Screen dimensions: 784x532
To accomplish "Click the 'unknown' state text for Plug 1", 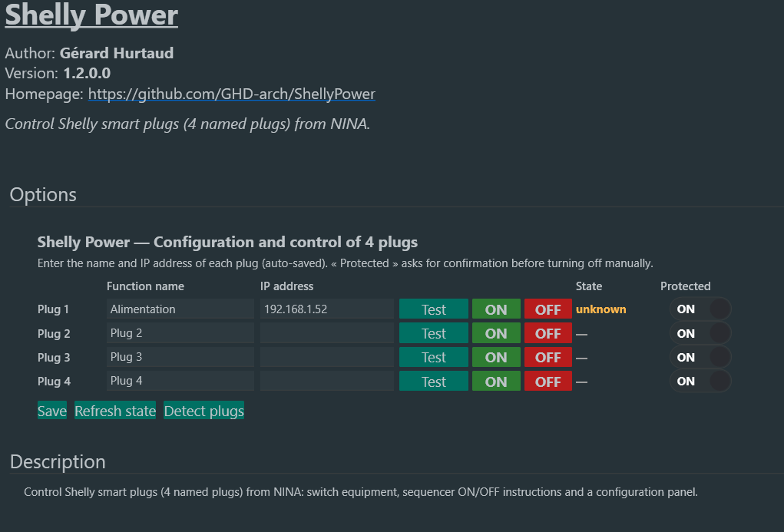I will (601, 309).
